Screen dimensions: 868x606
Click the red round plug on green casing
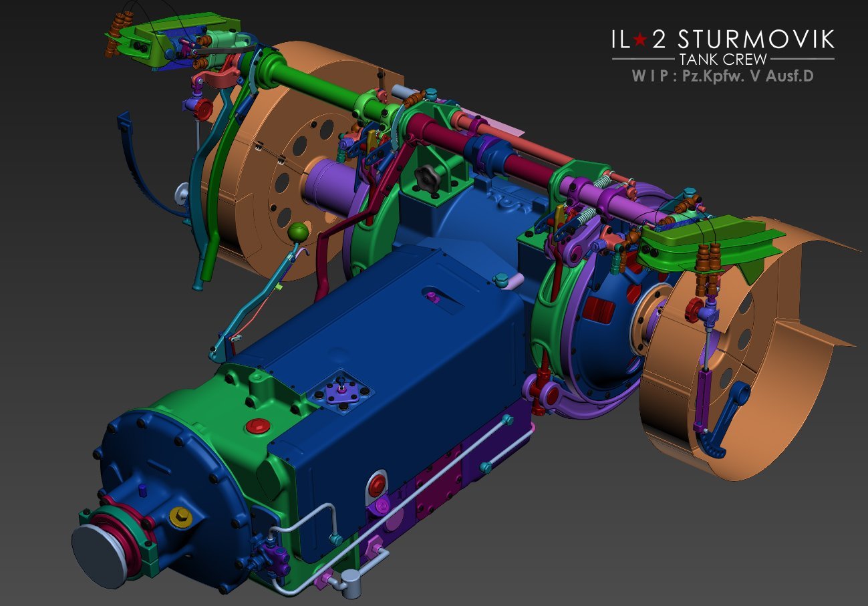pos(257,426)
